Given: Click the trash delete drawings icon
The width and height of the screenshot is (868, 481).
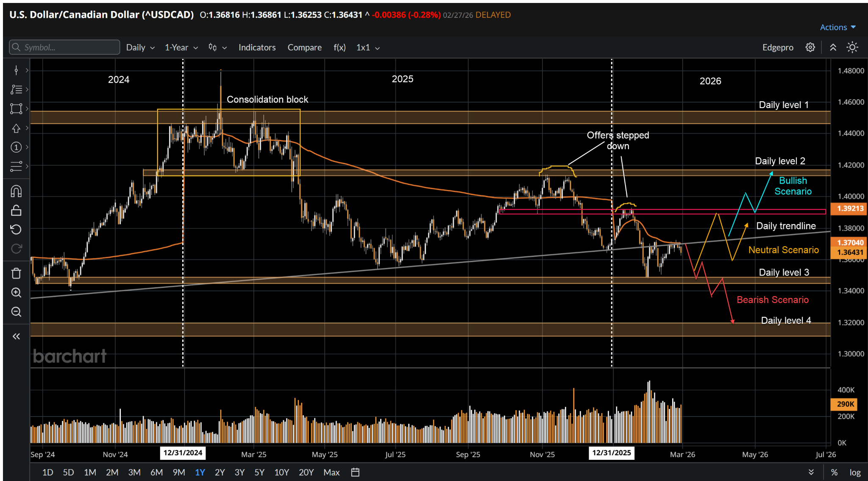Looking at the screenshot, I should click(x=16, y=273).
